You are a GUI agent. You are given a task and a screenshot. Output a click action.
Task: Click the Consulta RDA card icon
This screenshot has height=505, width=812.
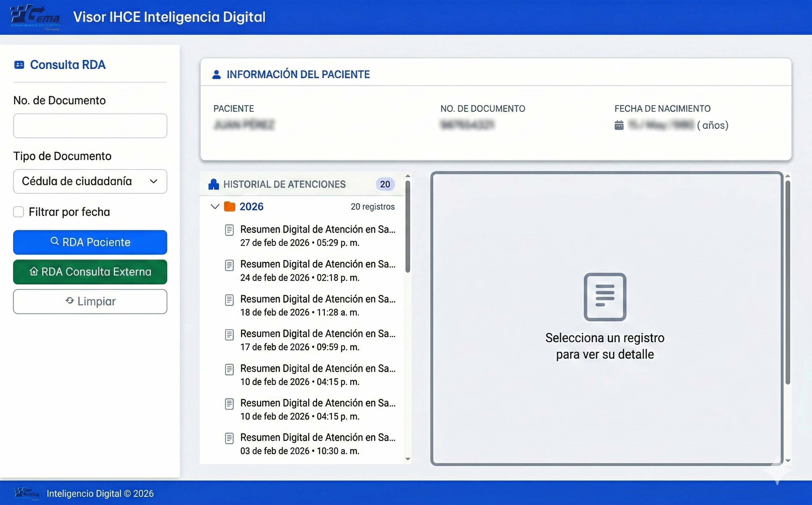click(x=19, y=65)
